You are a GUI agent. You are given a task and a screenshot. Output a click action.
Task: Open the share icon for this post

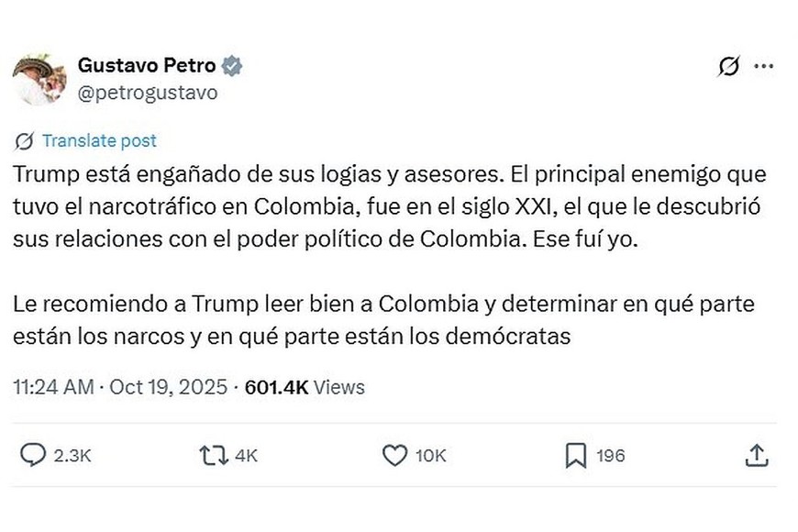point(758,453)
